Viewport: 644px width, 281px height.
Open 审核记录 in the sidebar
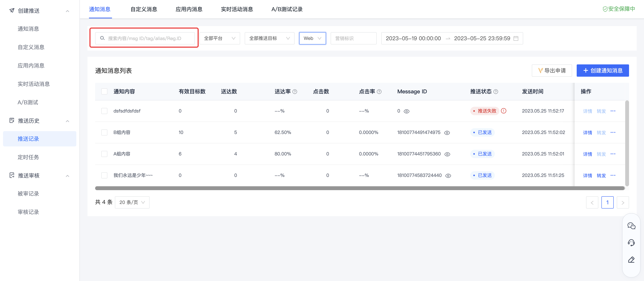(x=28, y=212)
